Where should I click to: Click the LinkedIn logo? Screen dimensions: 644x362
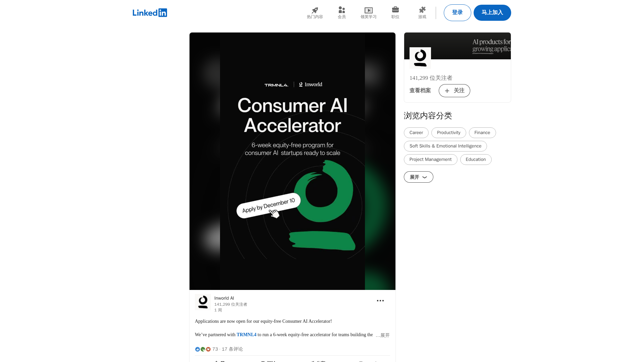pos(150,13)
